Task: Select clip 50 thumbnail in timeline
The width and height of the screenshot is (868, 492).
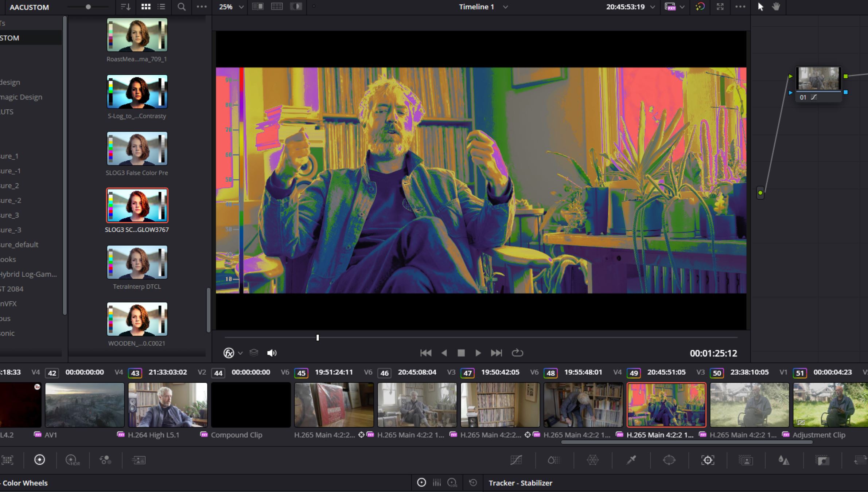Action: (750, 405)
